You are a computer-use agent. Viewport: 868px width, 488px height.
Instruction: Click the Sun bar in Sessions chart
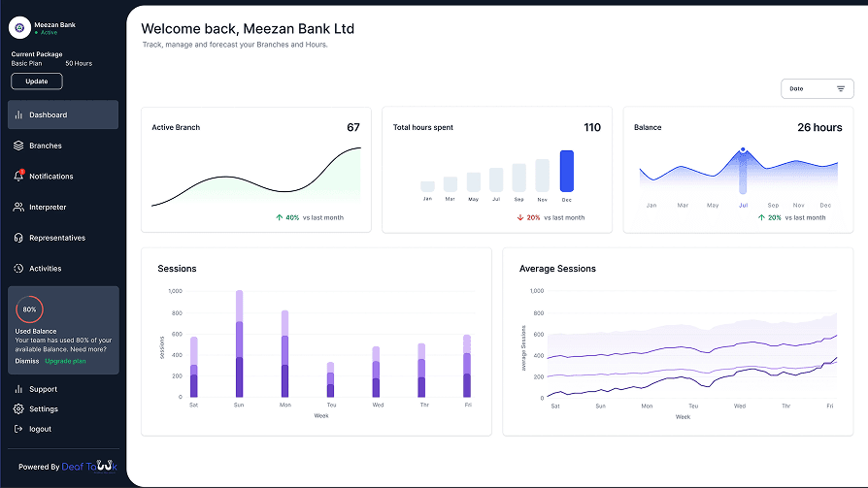coord(239,343)
